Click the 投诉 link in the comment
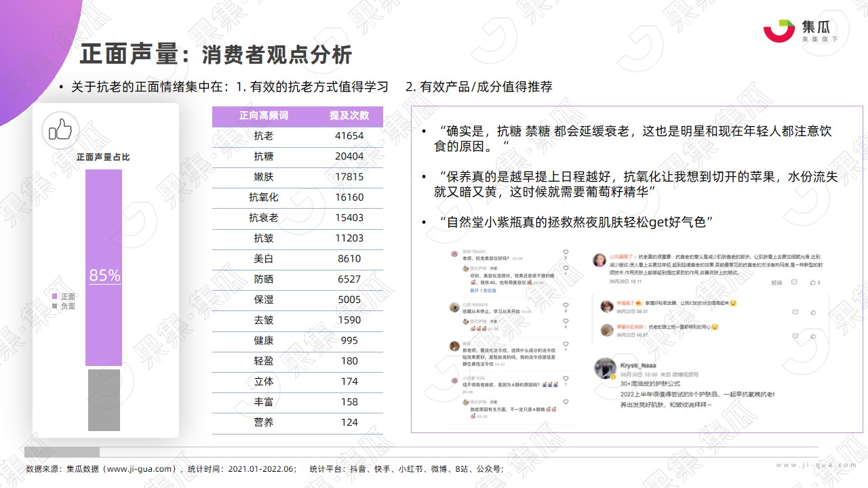This screenshot has width=868, height=488. [x=777, y=283]
